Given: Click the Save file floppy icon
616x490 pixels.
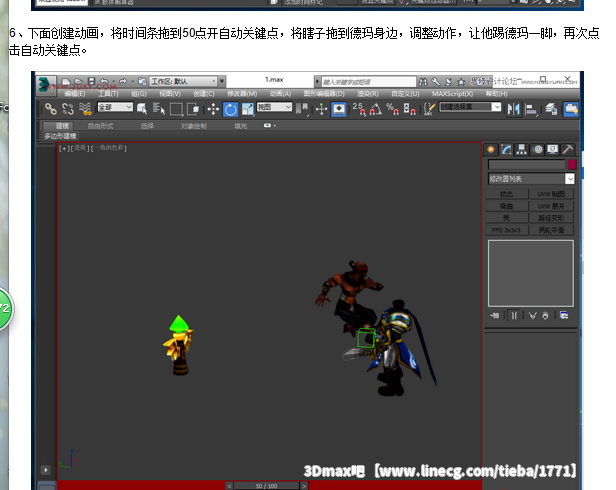Looking at the screenshot, I should tap(92, 82).
